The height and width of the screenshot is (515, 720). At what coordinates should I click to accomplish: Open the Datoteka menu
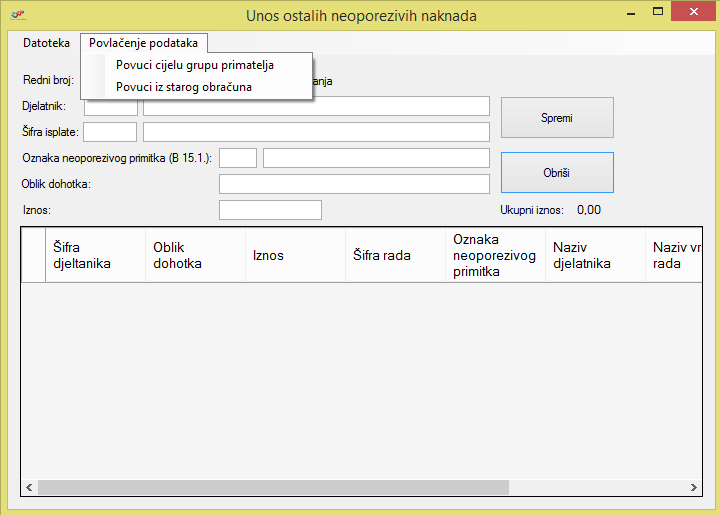46,43
